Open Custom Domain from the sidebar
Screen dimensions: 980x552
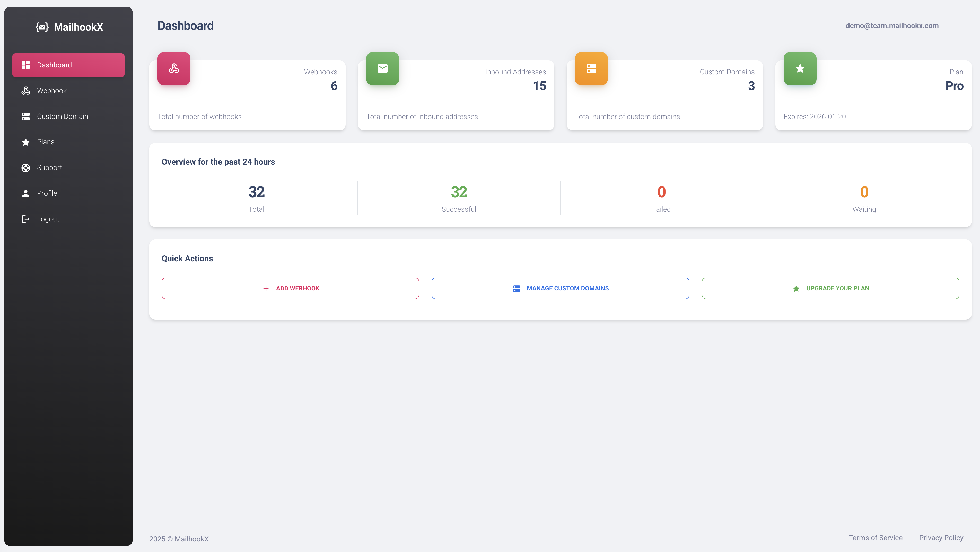click(x=62, y=116)
